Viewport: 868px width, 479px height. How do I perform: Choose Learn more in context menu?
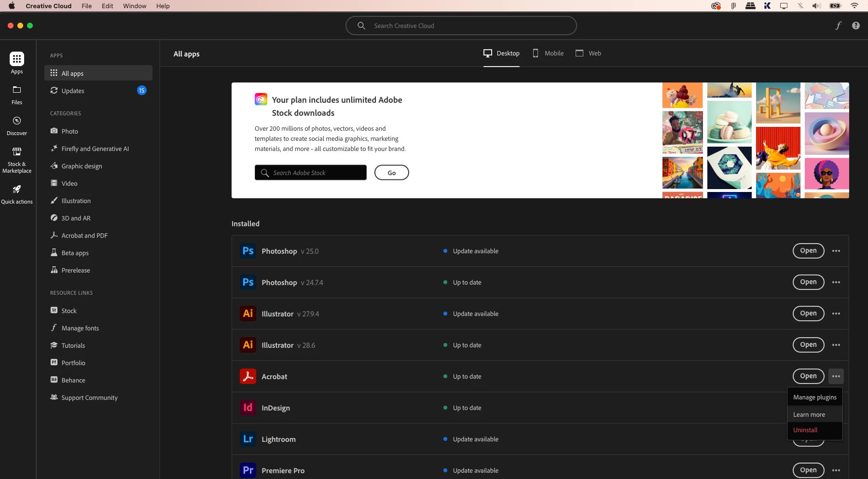(x=815, y=414)
